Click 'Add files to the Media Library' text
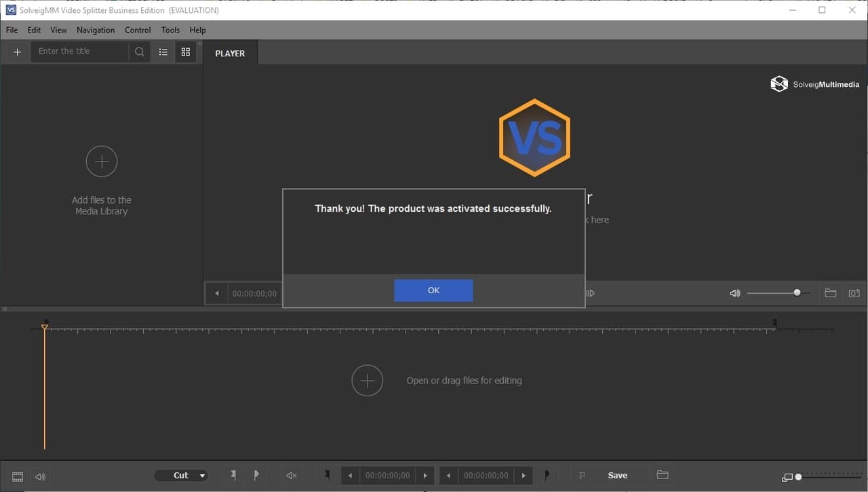This screenshot has width=868, height=492. 102,206
